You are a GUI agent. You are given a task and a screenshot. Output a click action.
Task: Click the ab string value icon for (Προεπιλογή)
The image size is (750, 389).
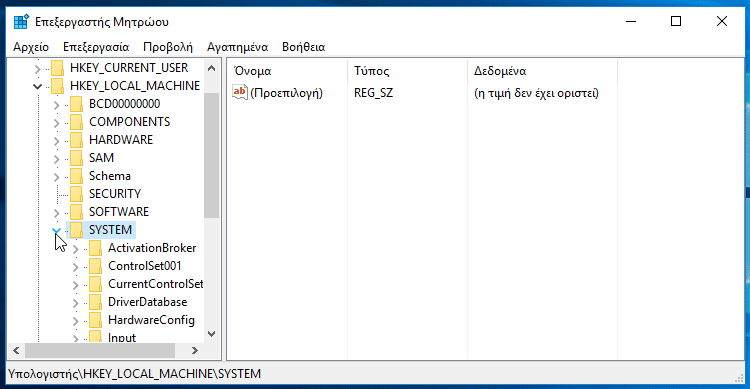click(240, 92)
